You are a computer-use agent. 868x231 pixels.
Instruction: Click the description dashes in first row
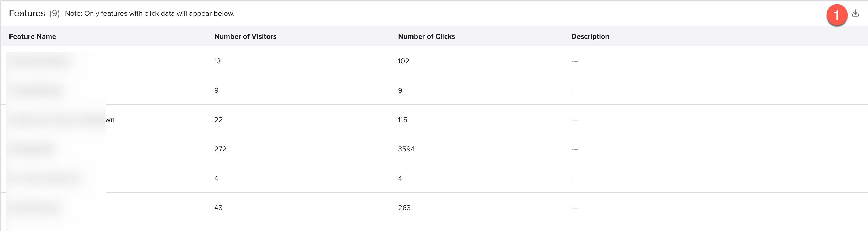[574, 61]
